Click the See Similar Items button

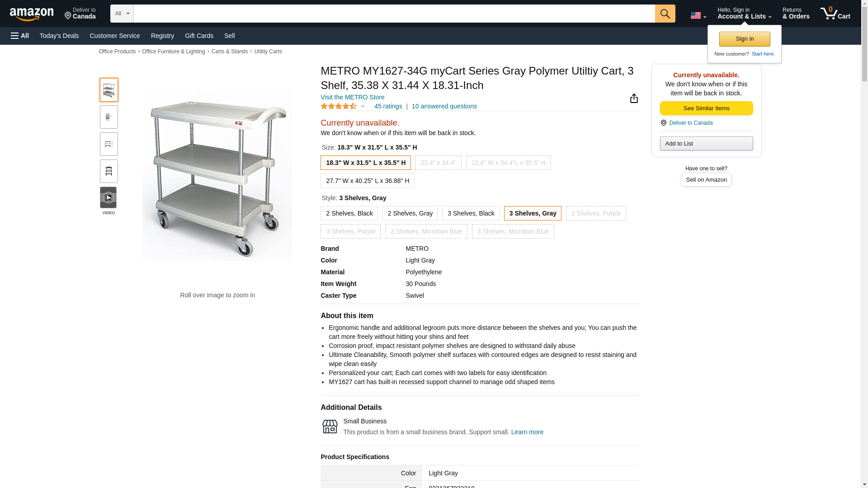tap(706, 108)
